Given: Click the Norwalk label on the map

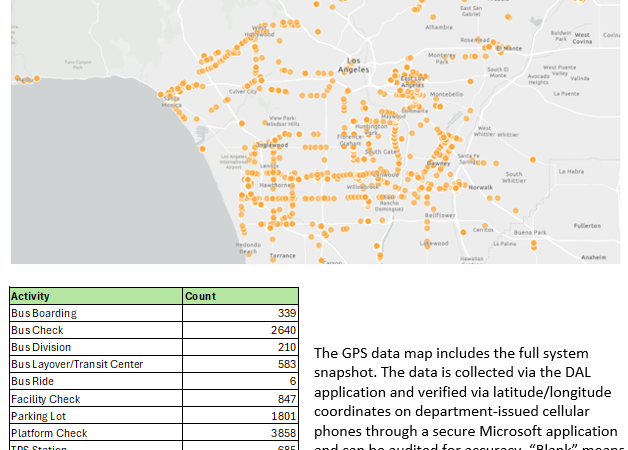Looking at the screenshot, I should coord(481,187).
